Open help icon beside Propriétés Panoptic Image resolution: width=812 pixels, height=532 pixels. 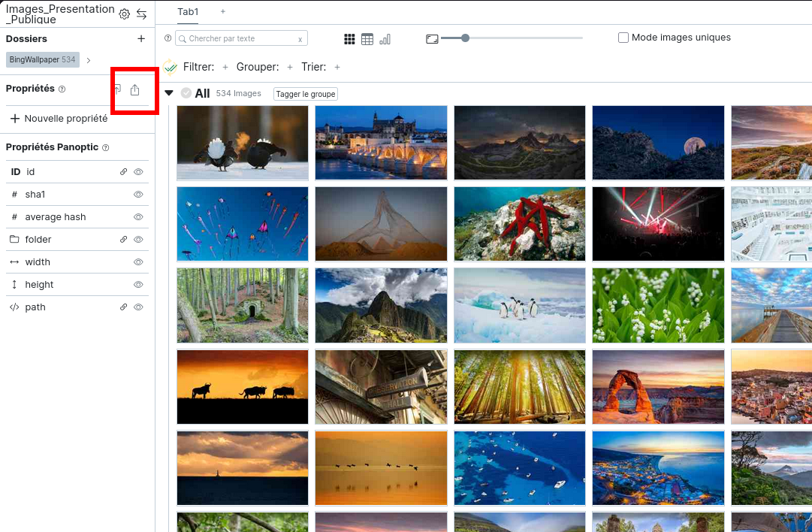(x=106, y=147)
